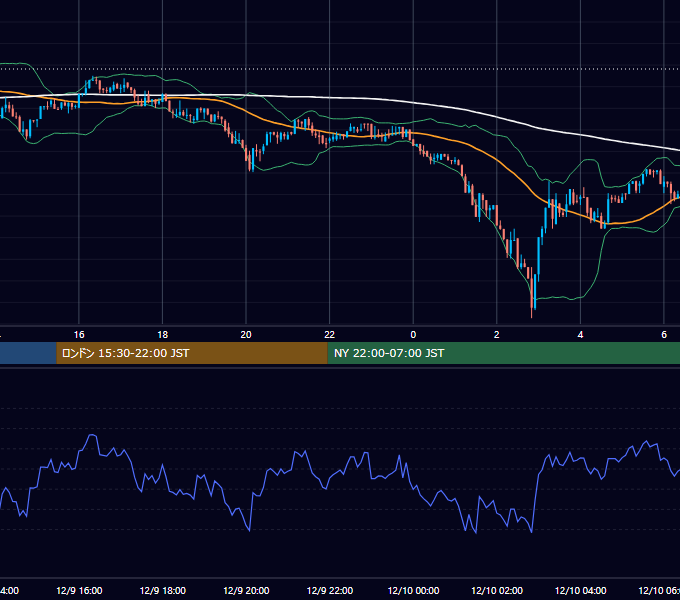Click the 20 hour label on price chart
This screenshot has height=600, width=680.
(246, 335)
